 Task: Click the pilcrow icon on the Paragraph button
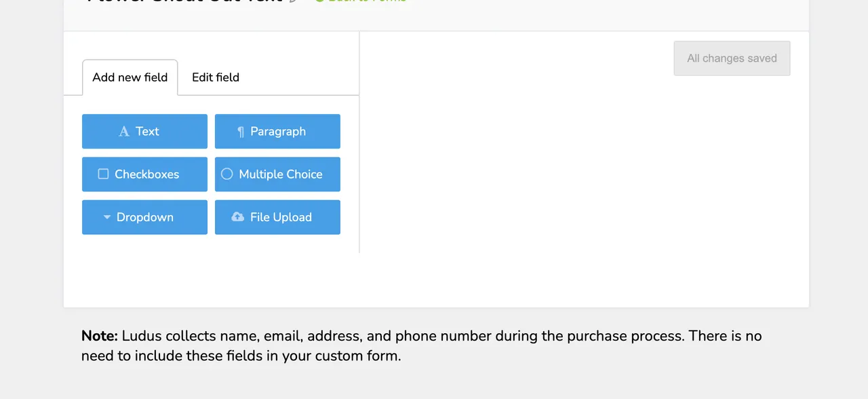click(x=241, y=131)
